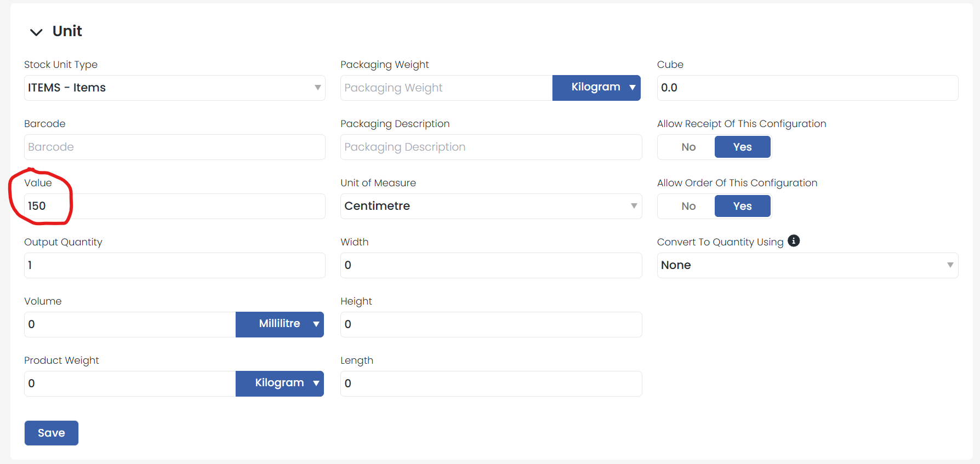Viewport: 980px width, 464px height.
Task: Click the info icon beside Convert To Quantity Using
Action: point(794,240)
